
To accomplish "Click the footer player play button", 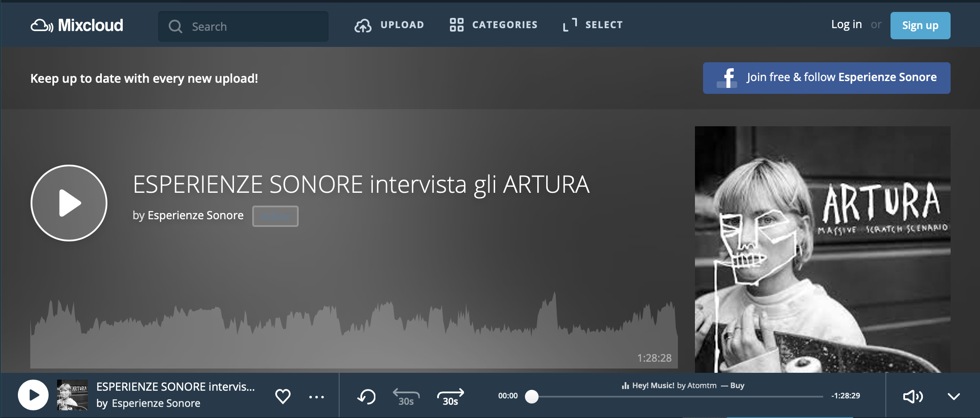I will (33, 395).
